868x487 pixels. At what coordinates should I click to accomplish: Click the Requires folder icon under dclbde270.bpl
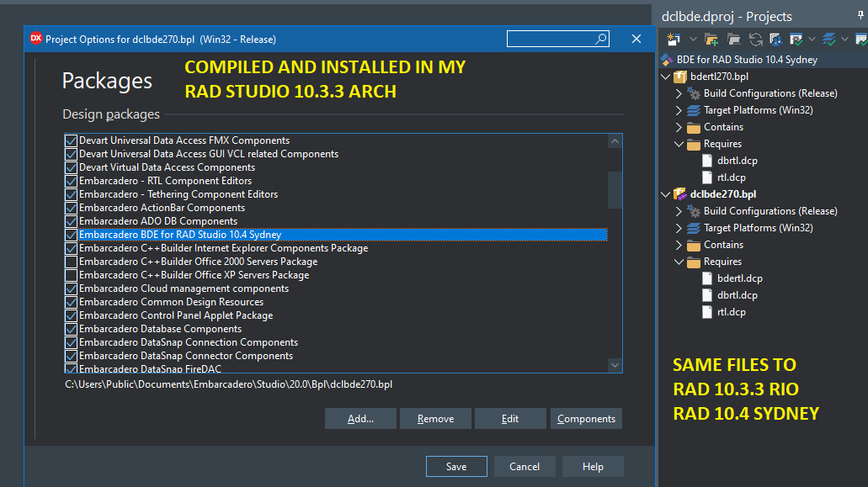point(694,262)
